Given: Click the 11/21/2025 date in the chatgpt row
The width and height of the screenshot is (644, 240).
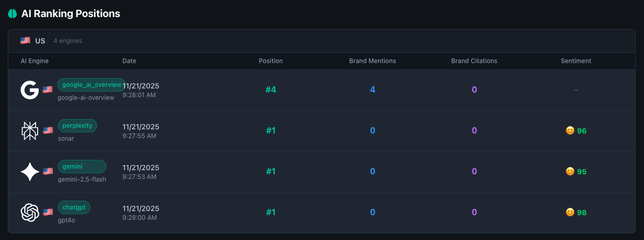Looking at the screenshot, I should click(141, 208).
